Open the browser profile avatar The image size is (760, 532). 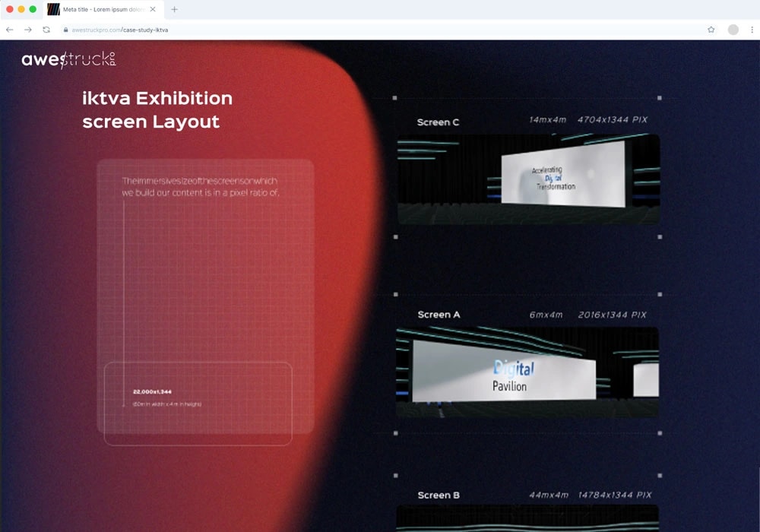[x=733, y=30]
